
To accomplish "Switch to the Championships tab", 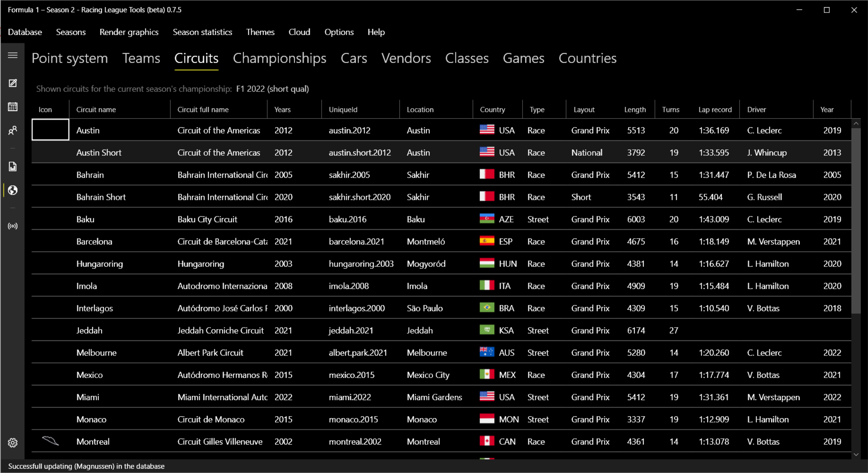I will [x=279, y=58].
